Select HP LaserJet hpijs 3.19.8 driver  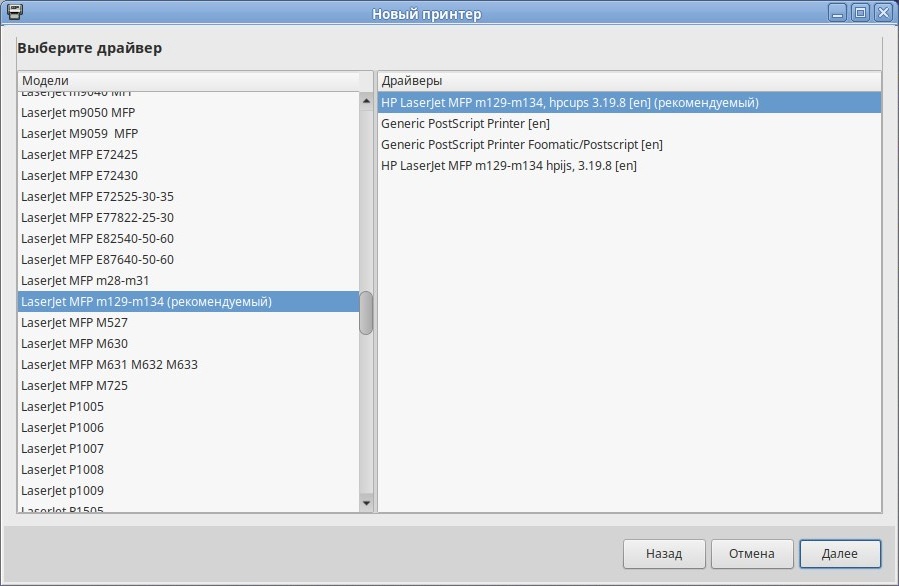point(508,166)
